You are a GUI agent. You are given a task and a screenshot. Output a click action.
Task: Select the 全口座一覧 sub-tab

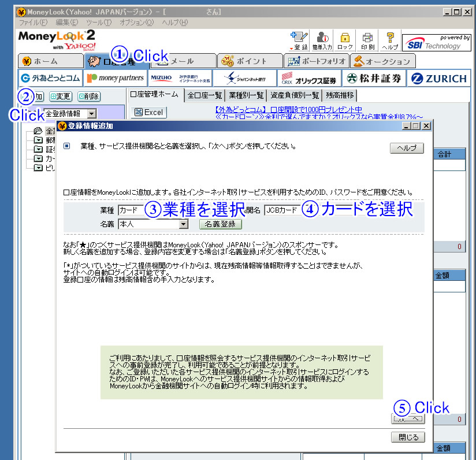(205, 95)
